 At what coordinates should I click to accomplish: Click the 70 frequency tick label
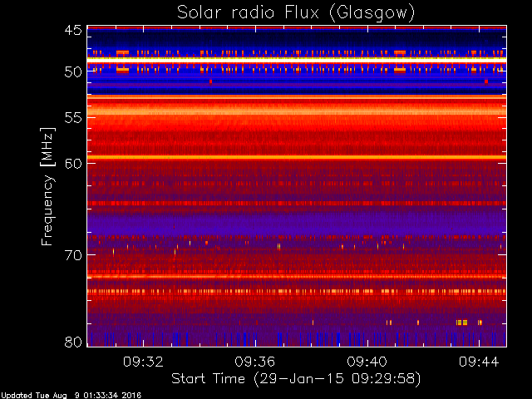73,255
